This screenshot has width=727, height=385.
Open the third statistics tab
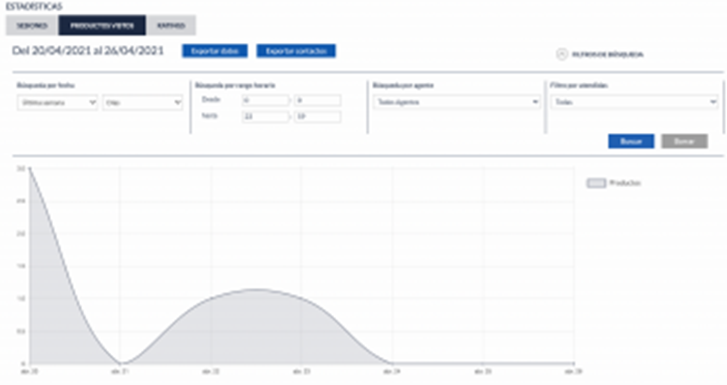click(x=171, y=26)
